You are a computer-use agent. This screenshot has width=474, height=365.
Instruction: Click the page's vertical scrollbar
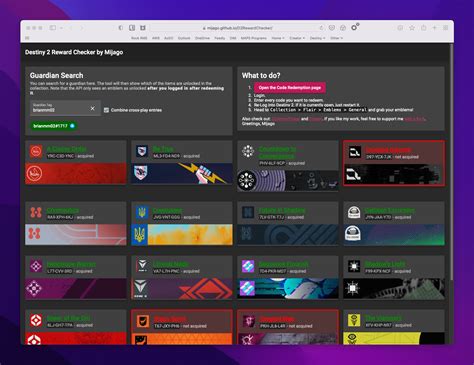click(x=452, y=162)
